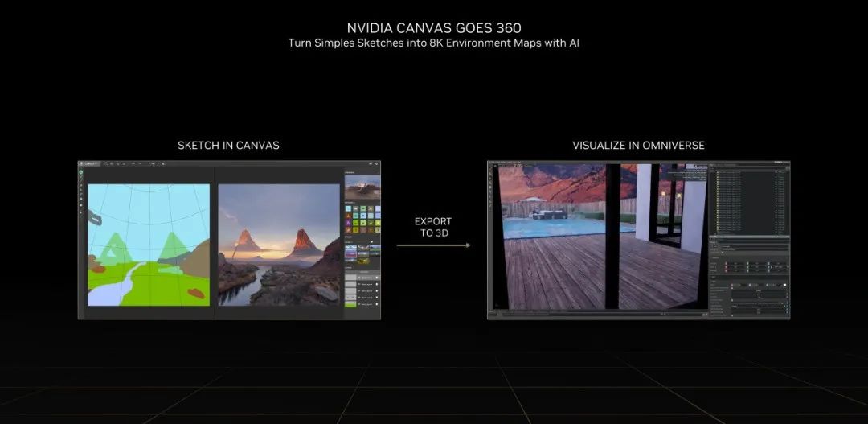Select the third tool in the Canvas left toolbar
The height and width of the screenshot is (424, 868).
tap(81, 181)
